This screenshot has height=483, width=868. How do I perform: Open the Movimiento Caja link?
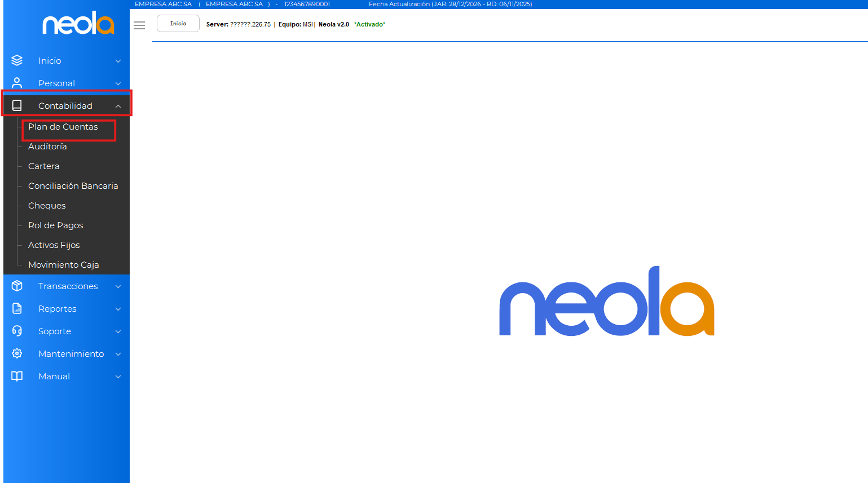64,265
